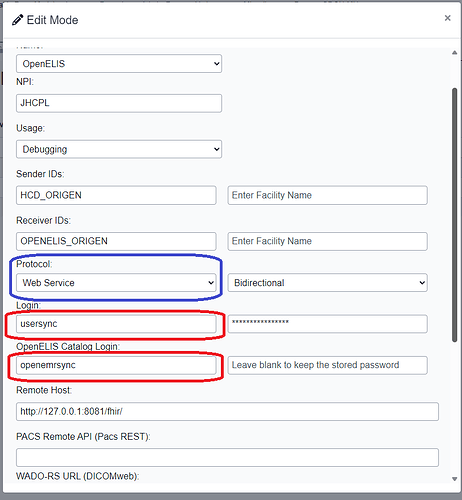Click the Sender facility name field

point(327,195)
